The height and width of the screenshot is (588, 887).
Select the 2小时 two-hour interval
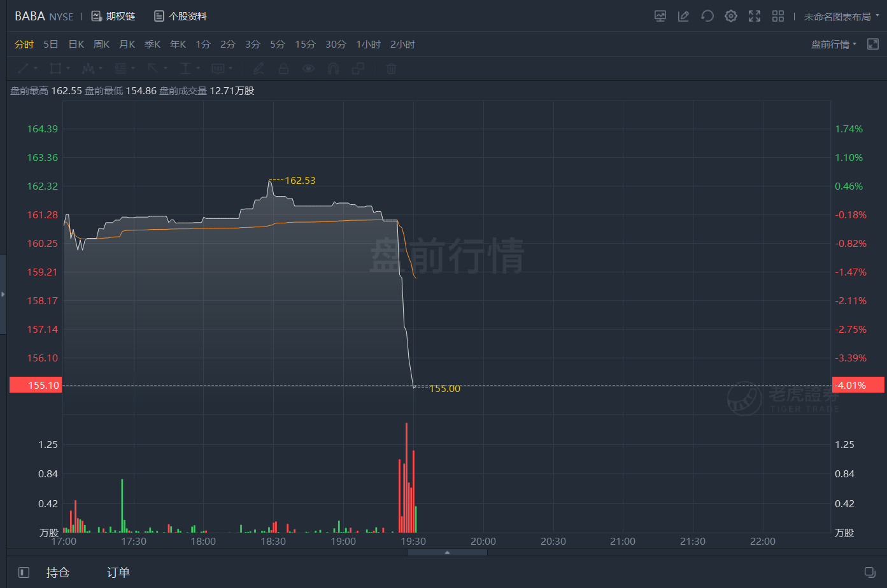[402, 44]
